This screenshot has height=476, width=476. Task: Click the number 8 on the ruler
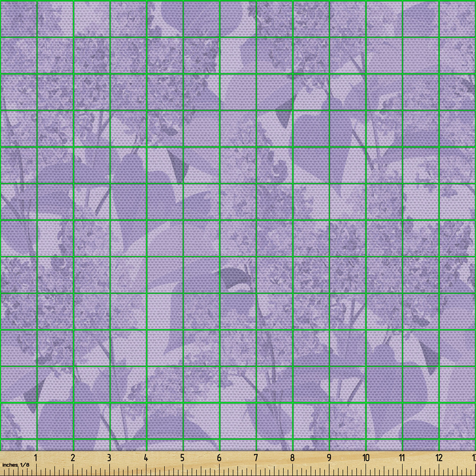[292, 458]
